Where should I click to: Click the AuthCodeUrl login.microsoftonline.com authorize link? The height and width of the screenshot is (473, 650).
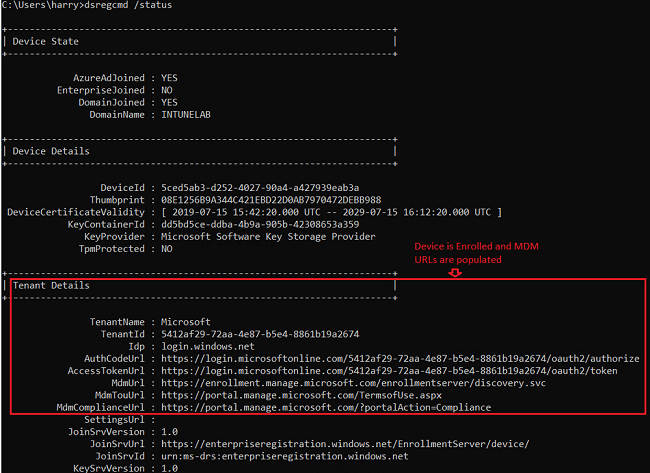tap(400, 359)
